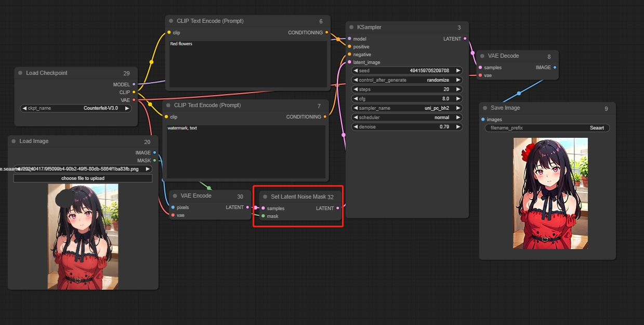Decrease the steps value with left arrow
The height and width of the screenshot is (325, 644).
tap(356, 89)
